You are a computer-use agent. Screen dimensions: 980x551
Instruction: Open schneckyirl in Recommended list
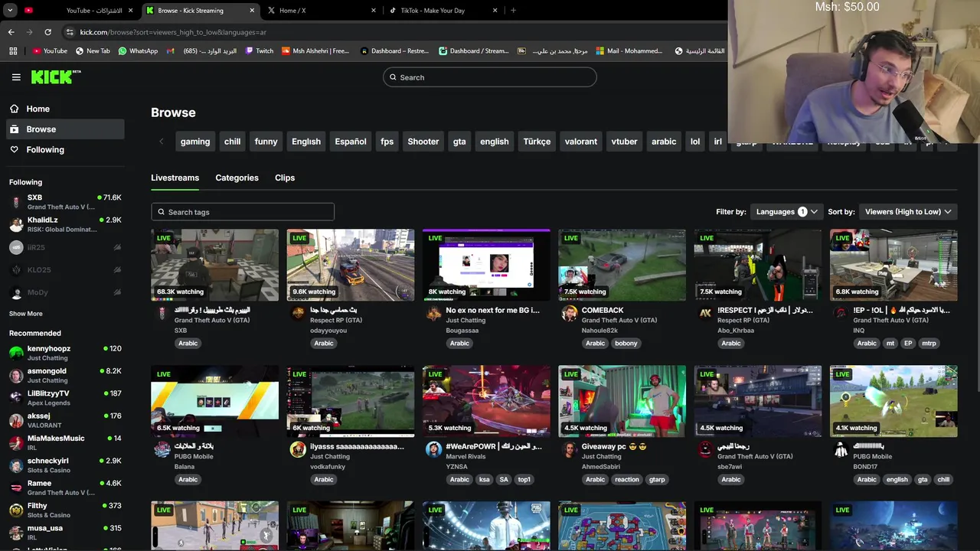click(x=65, y=465)
